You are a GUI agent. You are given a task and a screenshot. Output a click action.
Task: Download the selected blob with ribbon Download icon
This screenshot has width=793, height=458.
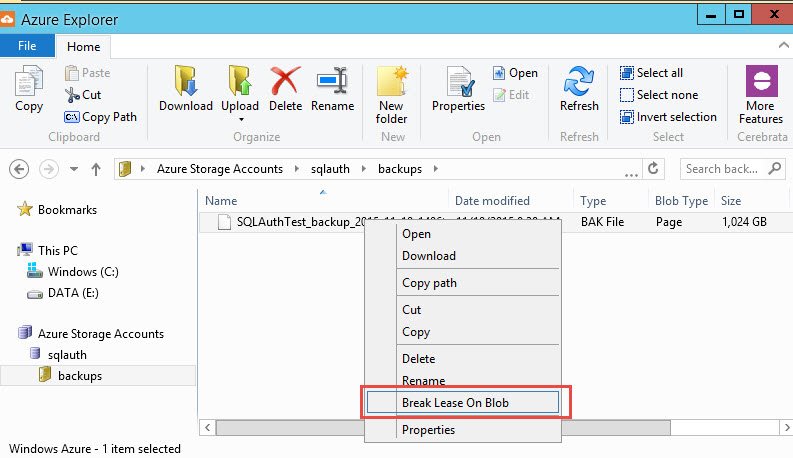coord(186,81)
